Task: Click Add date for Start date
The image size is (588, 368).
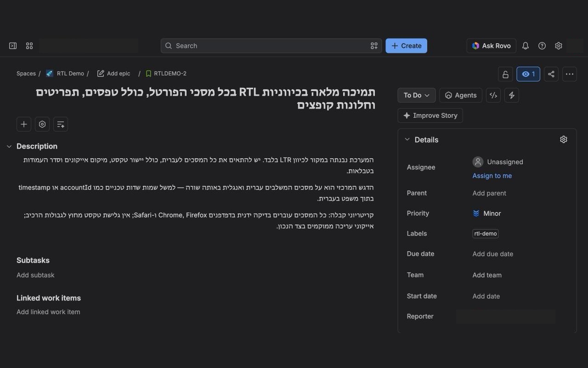Action: 486,296
